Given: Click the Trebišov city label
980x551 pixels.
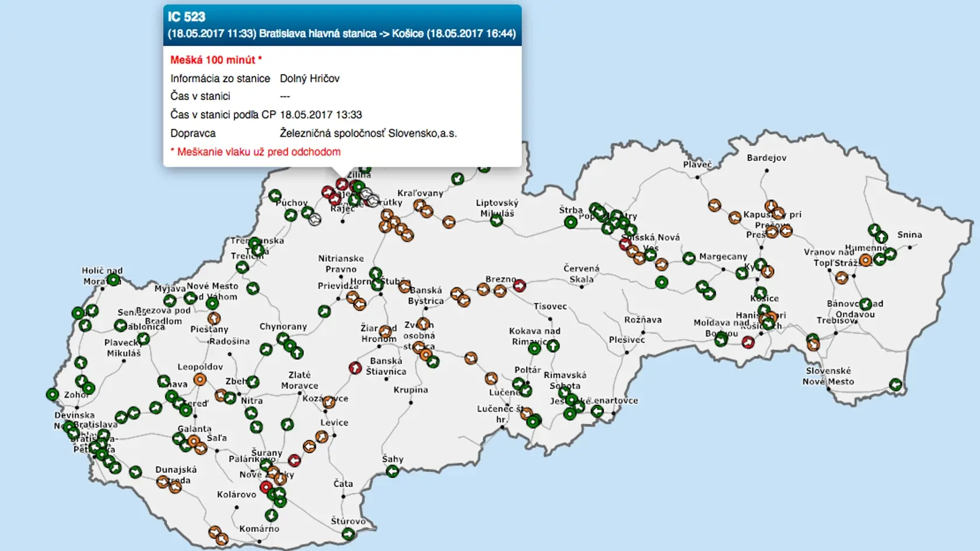Looking at the screenshot, I should click(836, 321).
